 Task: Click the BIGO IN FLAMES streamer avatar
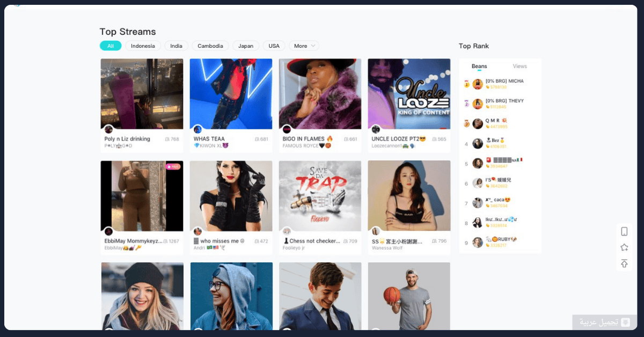[287, 129]
